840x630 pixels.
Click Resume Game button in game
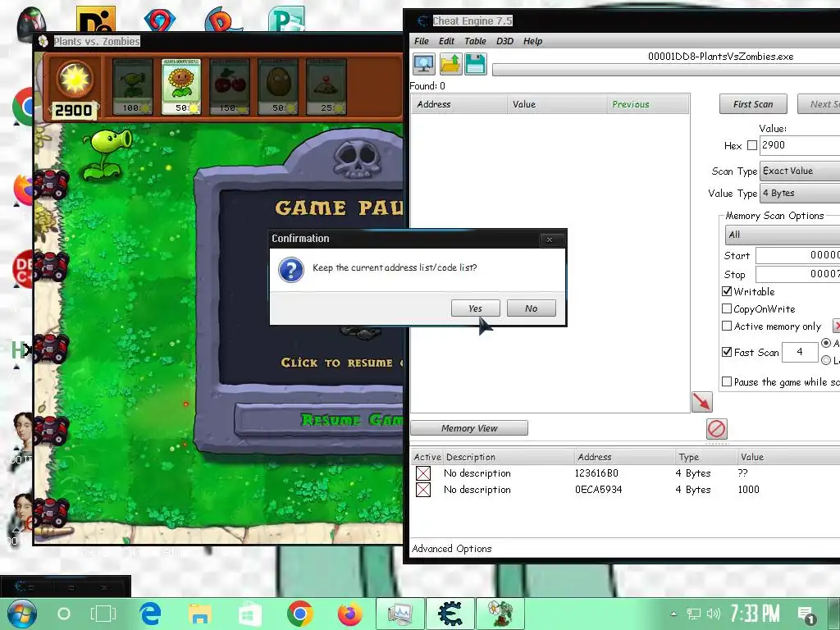[x=319, y=419]
